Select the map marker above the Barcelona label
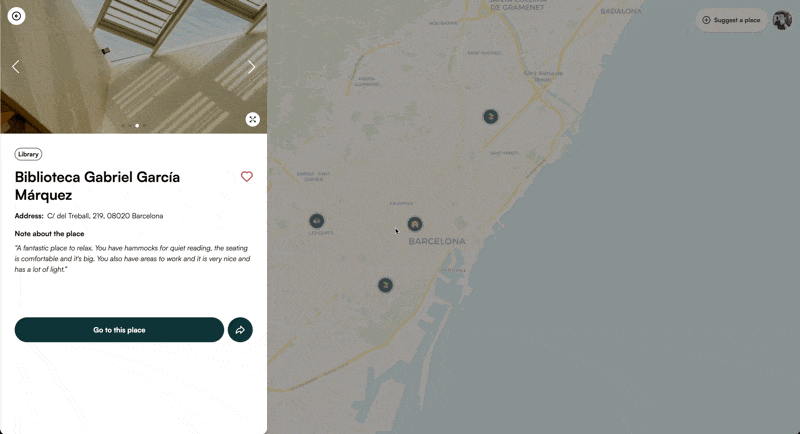 [x=415, y=224]
